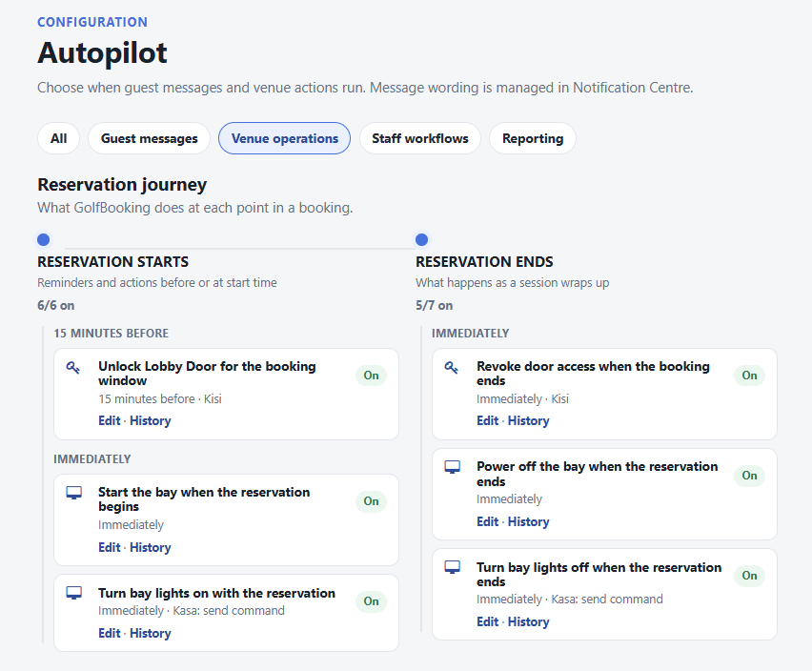Screen dimensions: 812x671
Task: Click 'Immediately · Kisi' detail text
Action: [522, 399]
